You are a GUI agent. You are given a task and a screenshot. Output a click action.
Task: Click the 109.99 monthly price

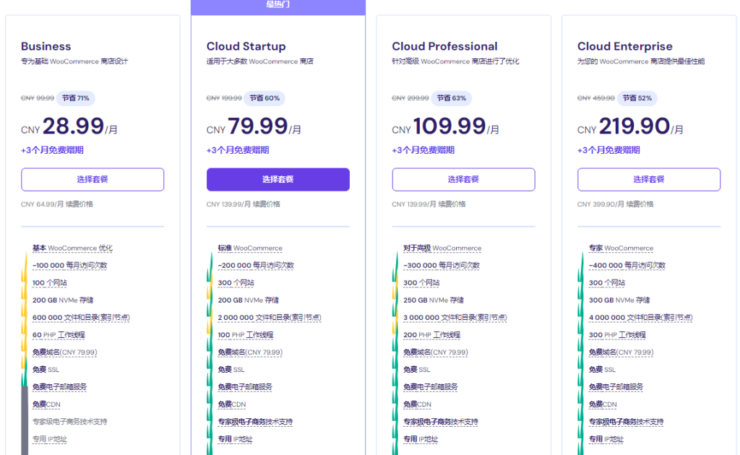pyautogui.click(x=449, y=126)
